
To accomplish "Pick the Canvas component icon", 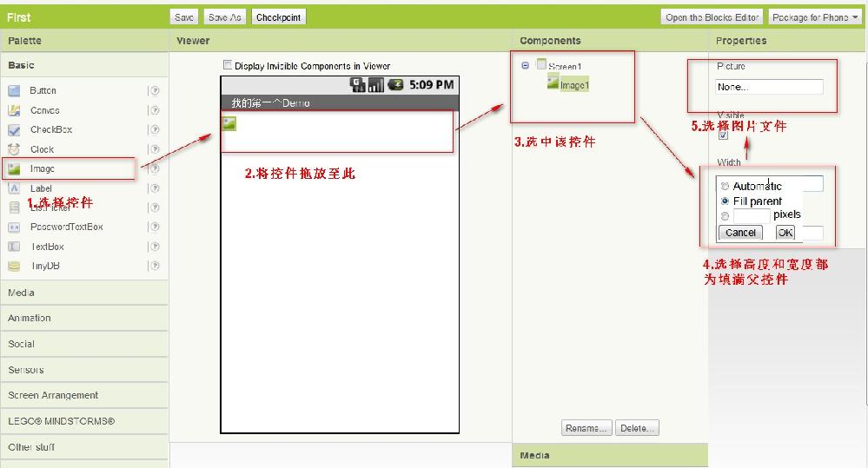I will tap(15, 110).
